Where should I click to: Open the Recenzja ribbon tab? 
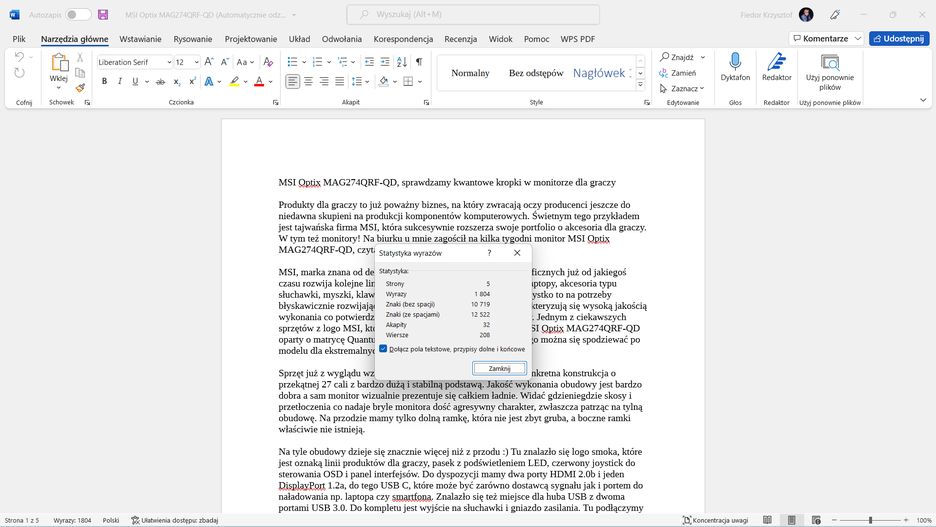[460, 38]
